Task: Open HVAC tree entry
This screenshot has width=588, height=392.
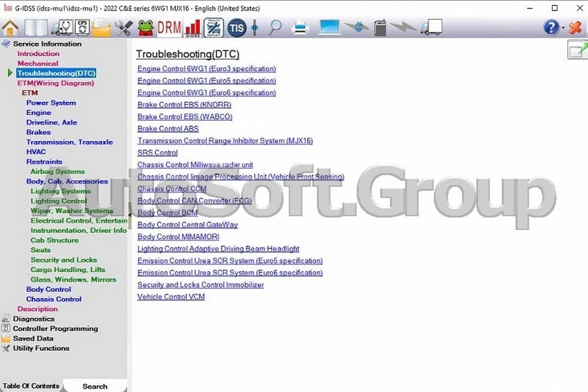Action: pos(36,152)
